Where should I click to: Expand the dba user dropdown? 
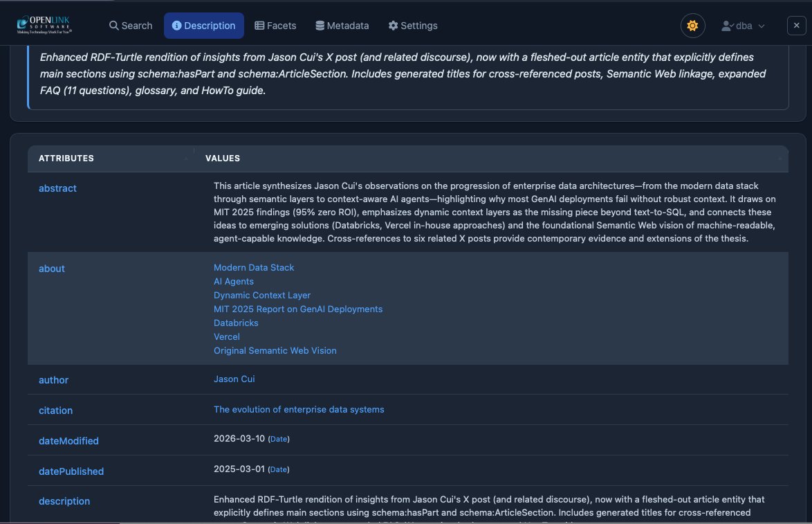pyautogui.click(x=743, y=26)
